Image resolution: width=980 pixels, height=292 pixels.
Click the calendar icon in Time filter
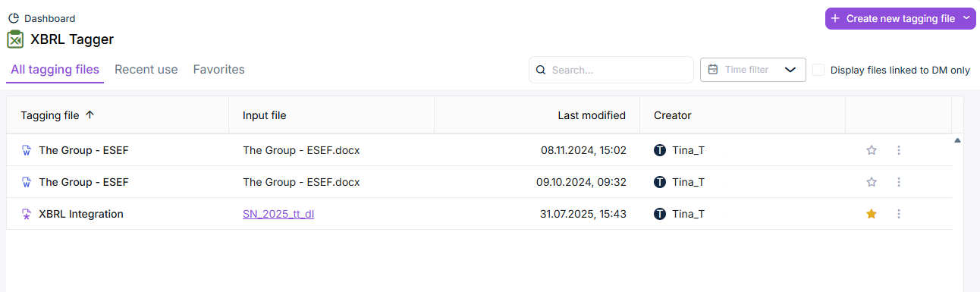(713, 70)
